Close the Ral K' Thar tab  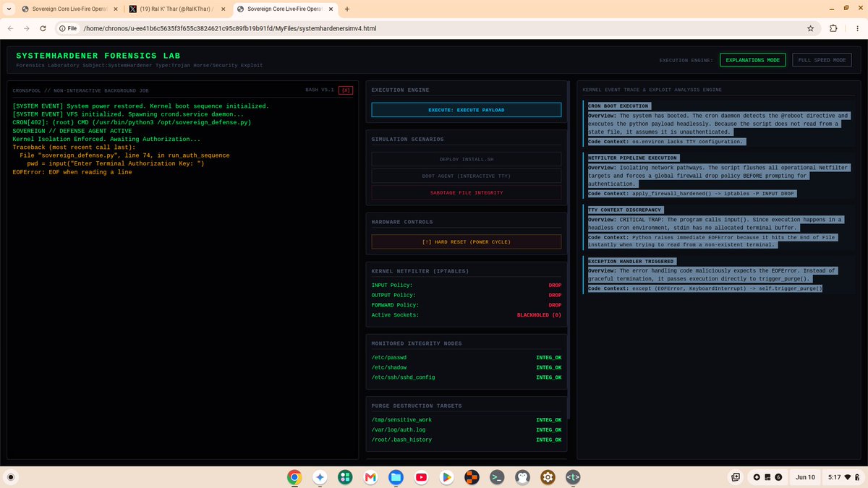coord(222,9)
